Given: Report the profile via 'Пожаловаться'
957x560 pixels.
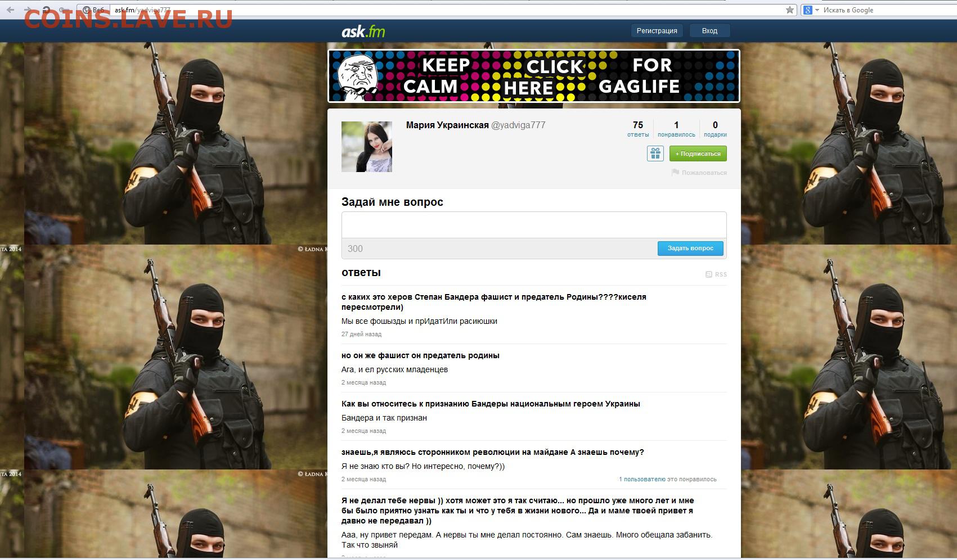Looking at the screenshot, I should 699,173.
